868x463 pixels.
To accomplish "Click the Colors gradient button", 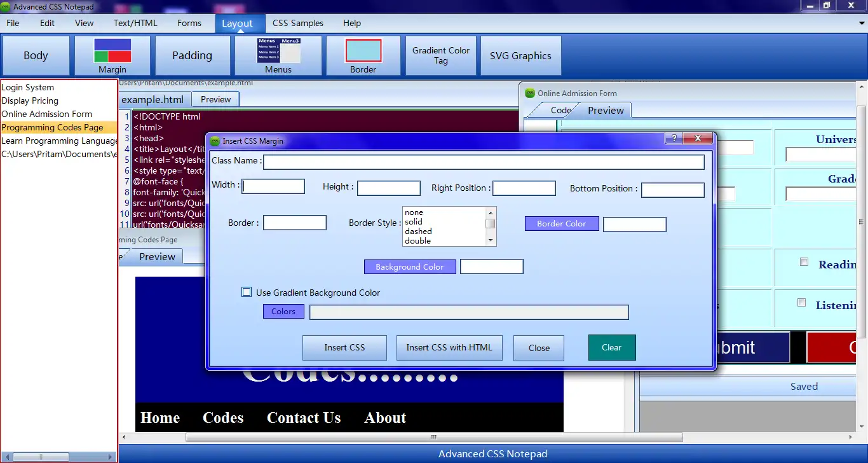I will point(283,312).
